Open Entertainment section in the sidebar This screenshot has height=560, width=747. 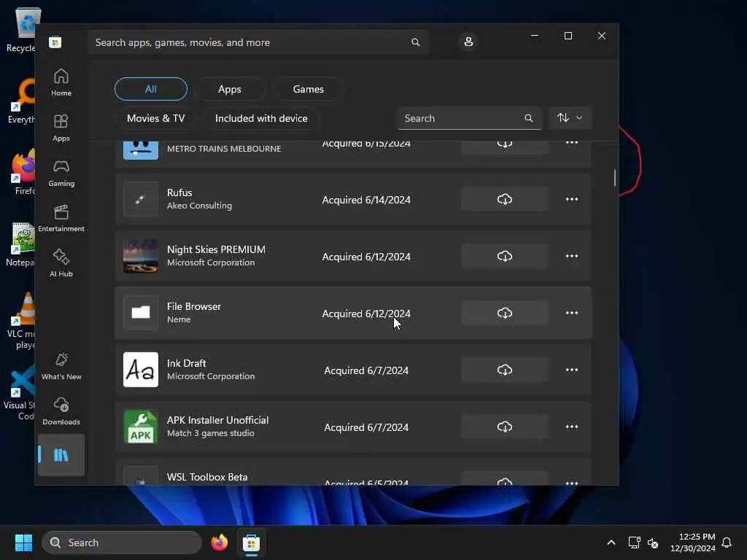61,218
